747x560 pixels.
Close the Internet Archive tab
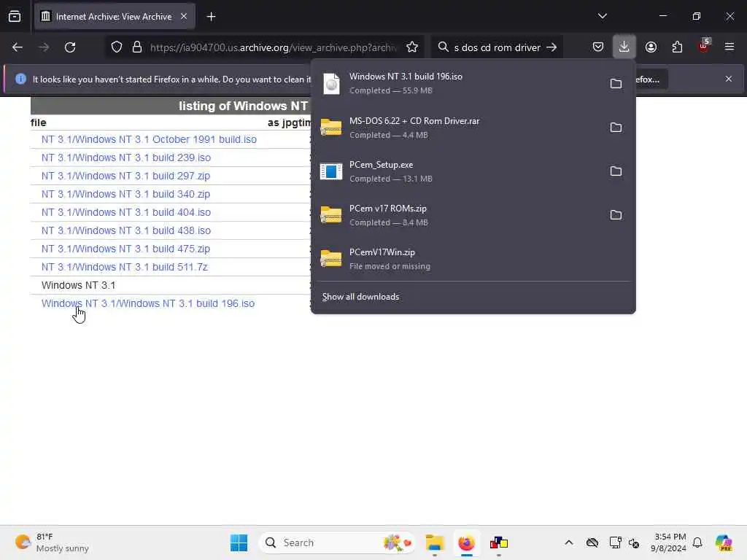[x=183, y=16]
